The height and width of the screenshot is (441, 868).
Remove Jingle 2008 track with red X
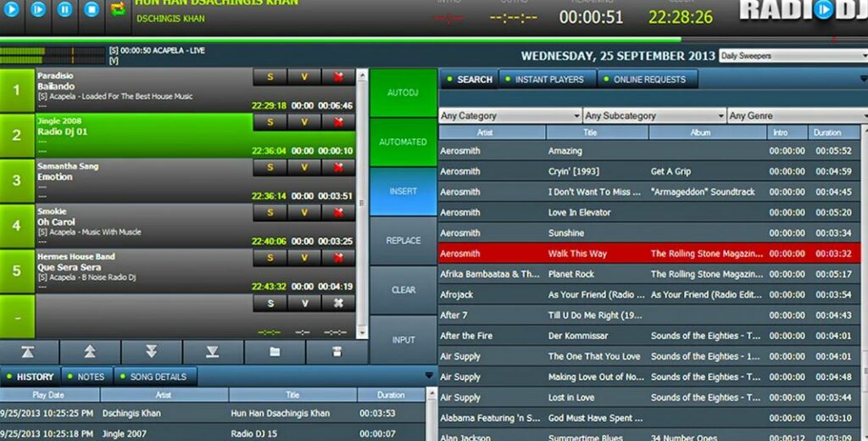coord(338,122)
